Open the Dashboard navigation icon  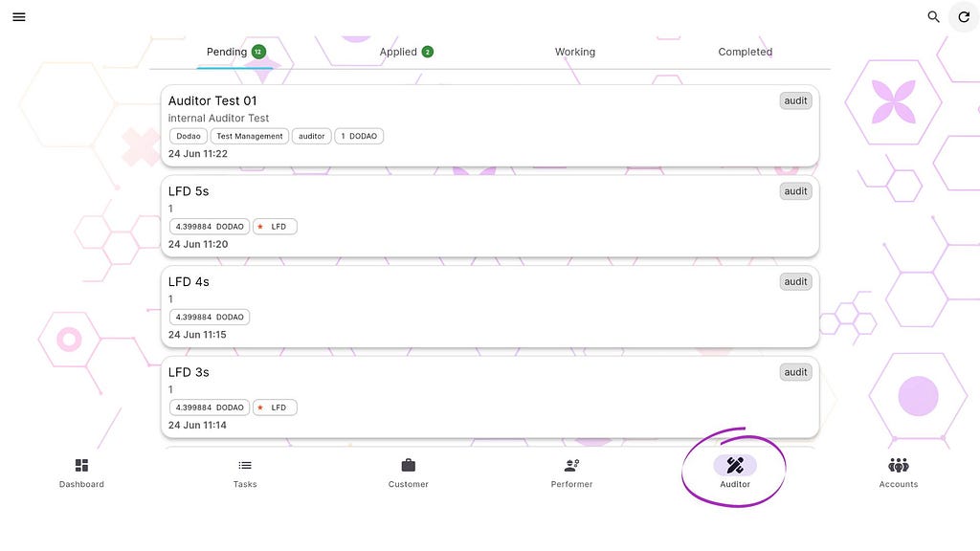pos(81,466)
